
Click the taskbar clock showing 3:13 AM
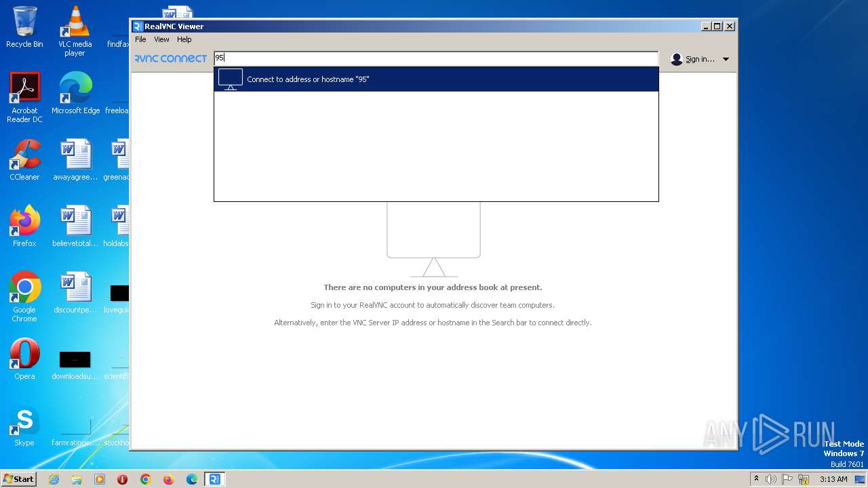tap(833, 479)
